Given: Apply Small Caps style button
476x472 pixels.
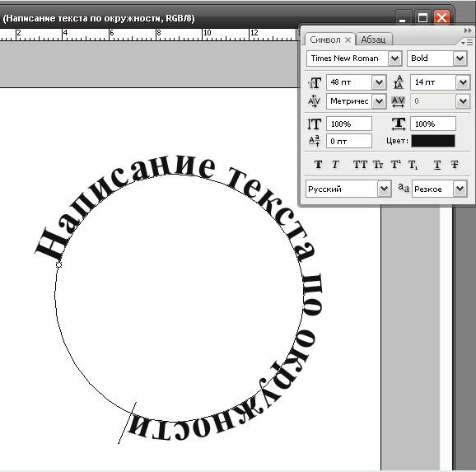Looking at the screenshot, I should pos(378,165).
